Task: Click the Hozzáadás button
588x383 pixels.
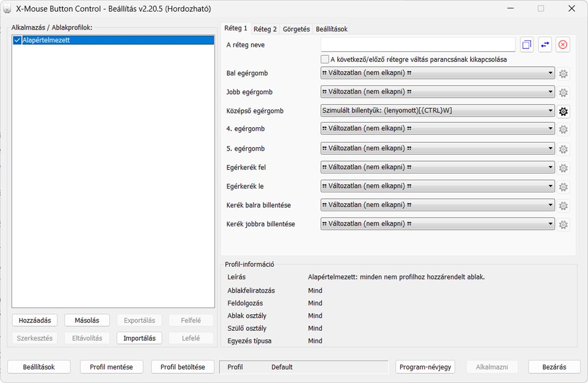Action: (34, 320)
